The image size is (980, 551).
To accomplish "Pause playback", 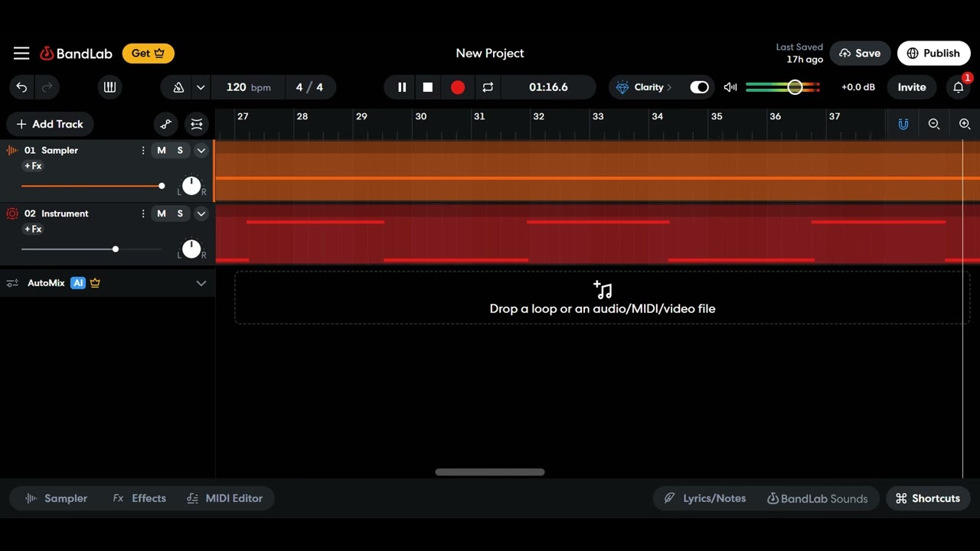I will [402, 87].
